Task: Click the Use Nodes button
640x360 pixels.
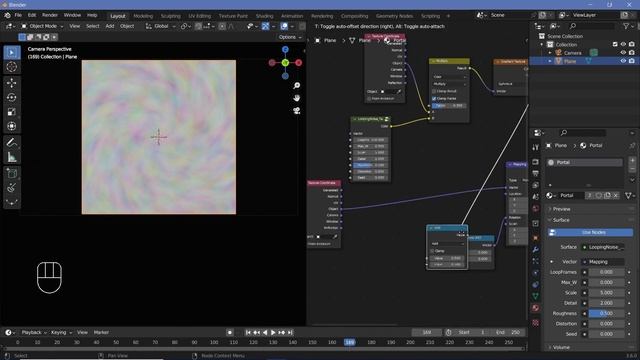Action: pyautogui.click(x=590, y=232)
